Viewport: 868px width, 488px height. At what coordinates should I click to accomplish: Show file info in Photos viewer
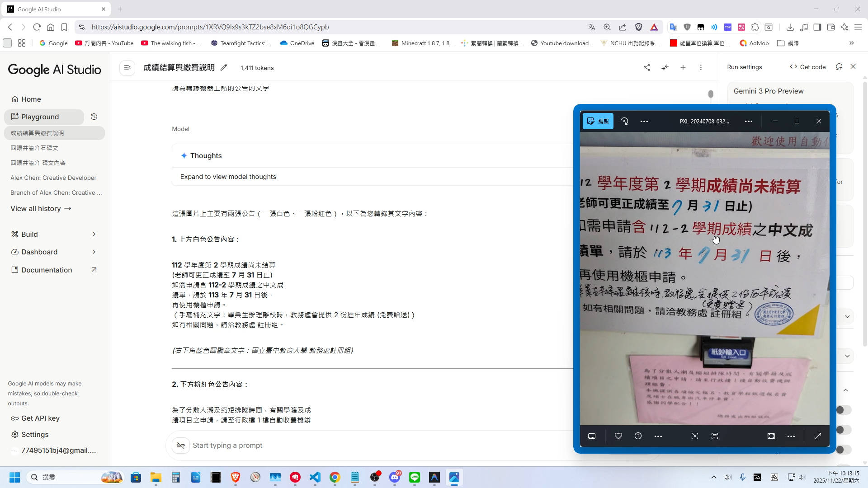[x=638, y=436]
